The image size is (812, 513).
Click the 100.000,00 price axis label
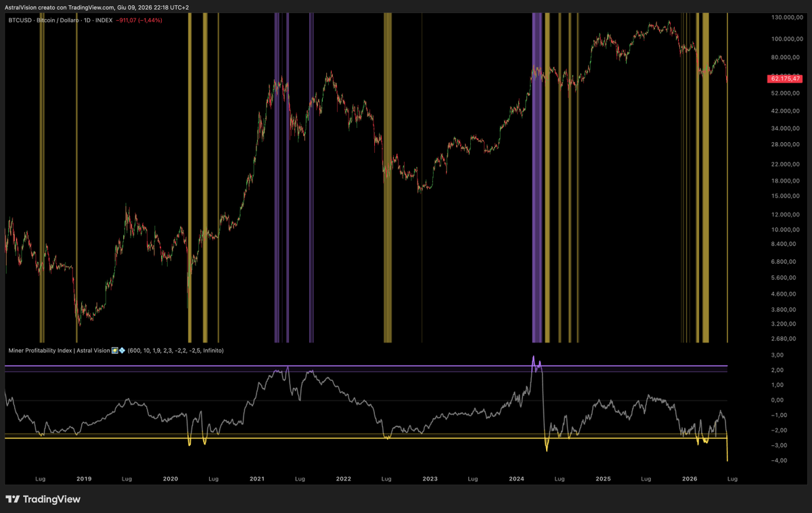786,39
